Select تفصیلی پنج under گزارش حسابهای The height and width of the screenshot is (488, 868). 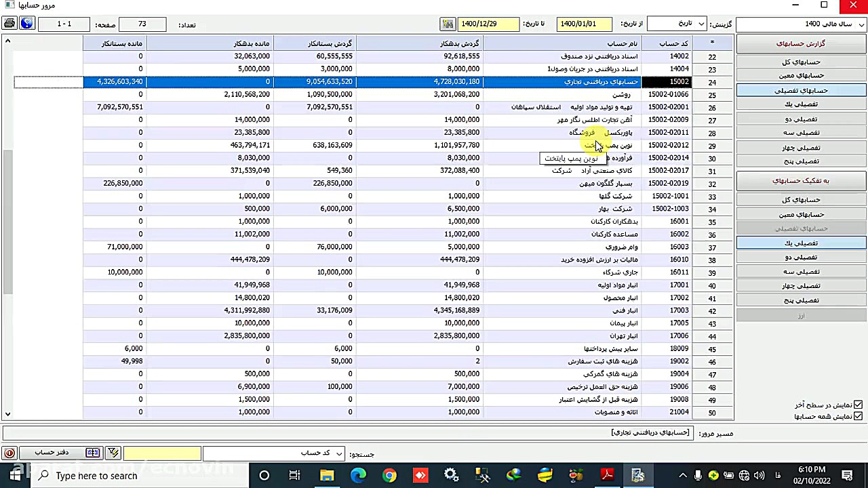(x=801, y=161)
